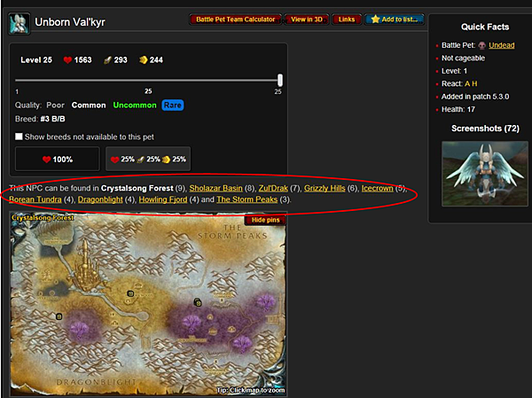
Task: Click the Breed #3 B/B text
Action: tap(40, 119)
